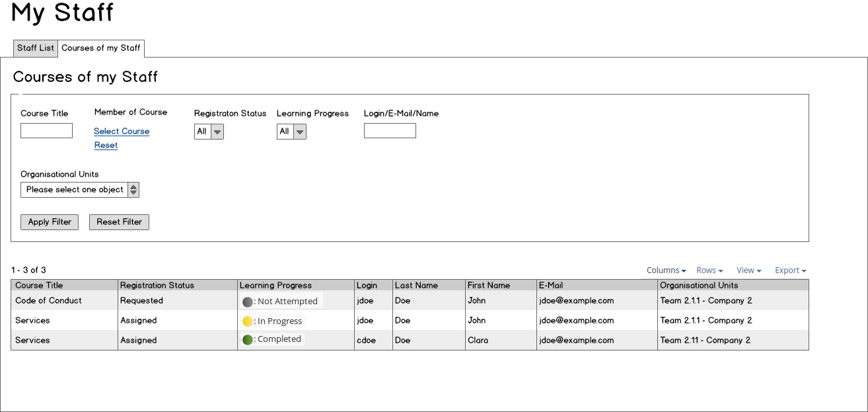Click the Select Course link
868x412 pixels.
pyautogui.click(x=122, y=132)
